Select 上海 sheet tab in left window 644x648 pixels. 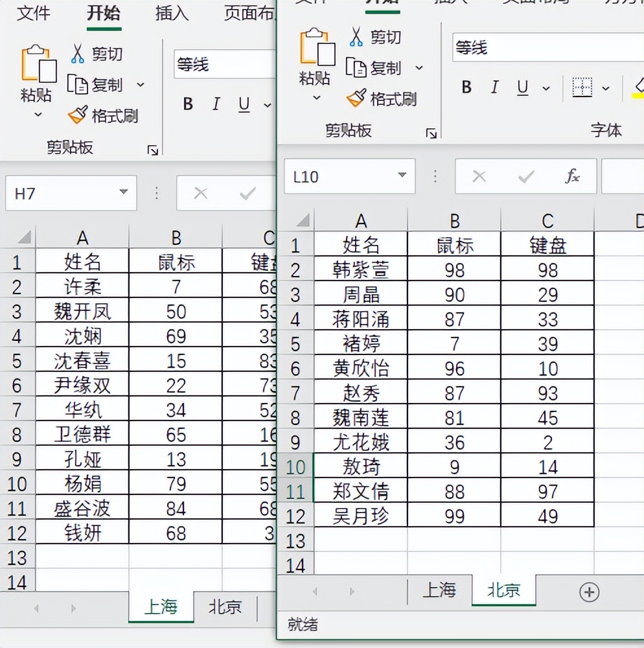point(161,607)
